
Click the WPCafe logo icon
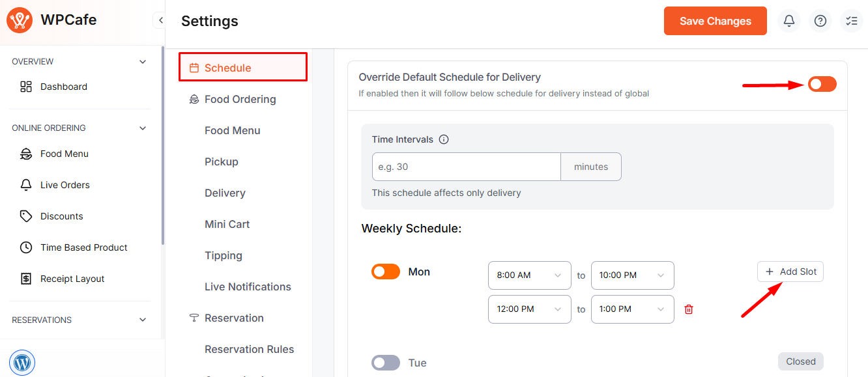pyautogui.click(x=20, y=20)
